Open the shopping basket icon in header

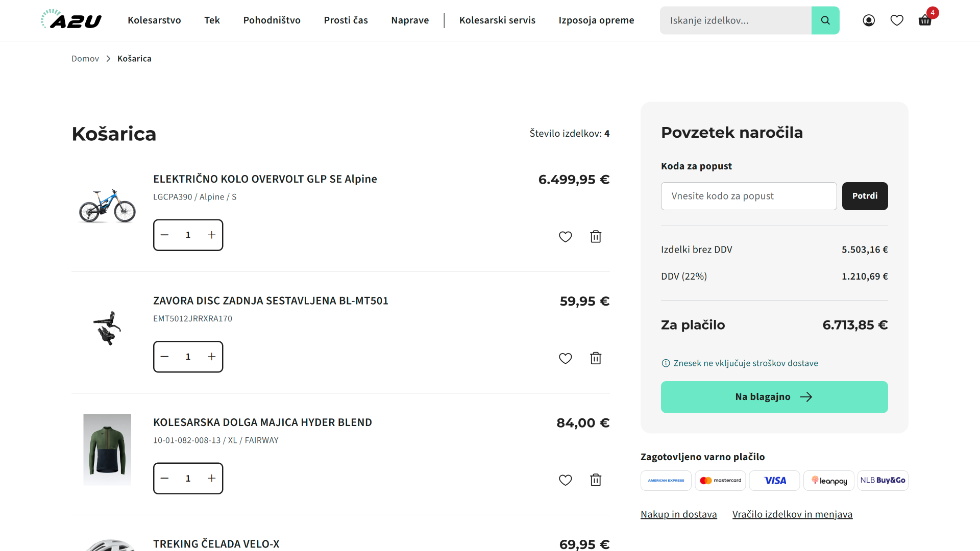[x=924, y=20]
